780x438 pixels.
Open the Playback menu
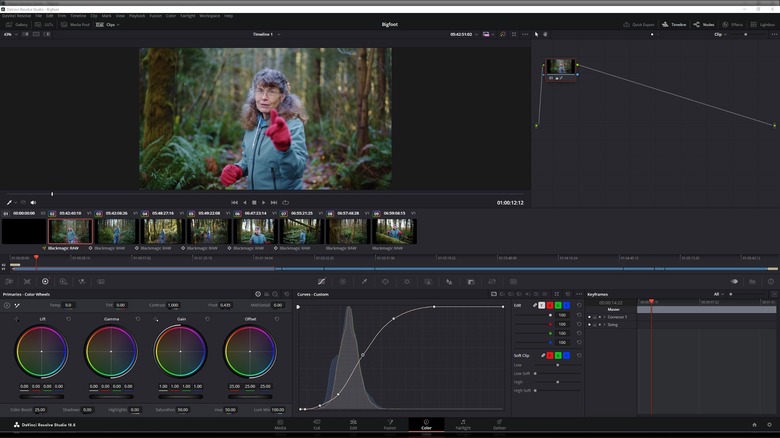click(136, 16)
